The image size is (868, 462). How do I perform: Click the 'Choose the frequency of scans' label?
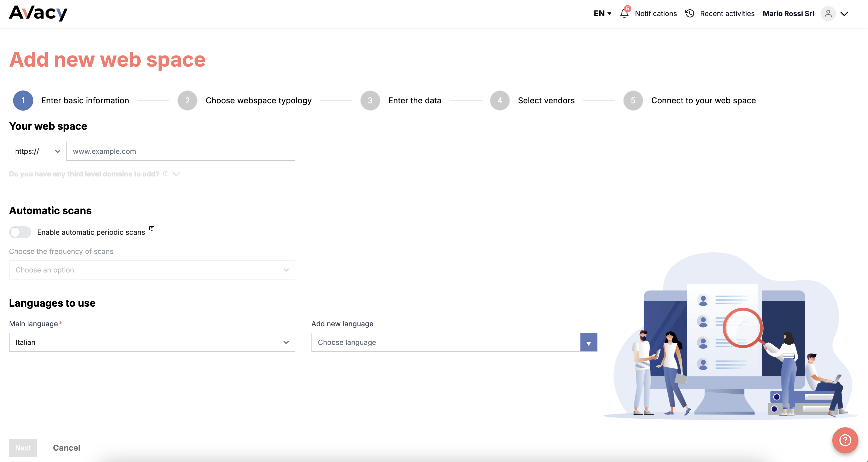(61, 251)
